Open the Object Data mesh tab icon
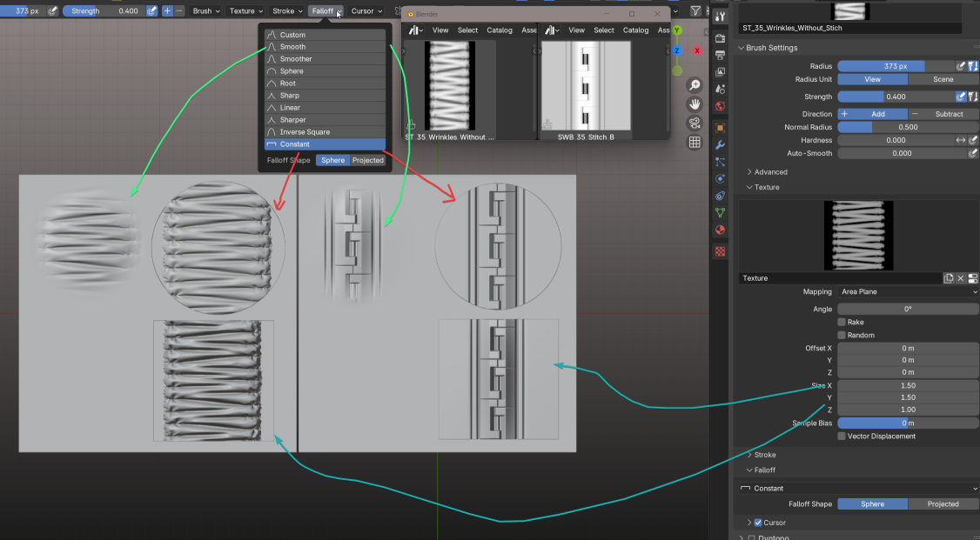The width and height of the screenshot is (980, 540). [720, 212]
